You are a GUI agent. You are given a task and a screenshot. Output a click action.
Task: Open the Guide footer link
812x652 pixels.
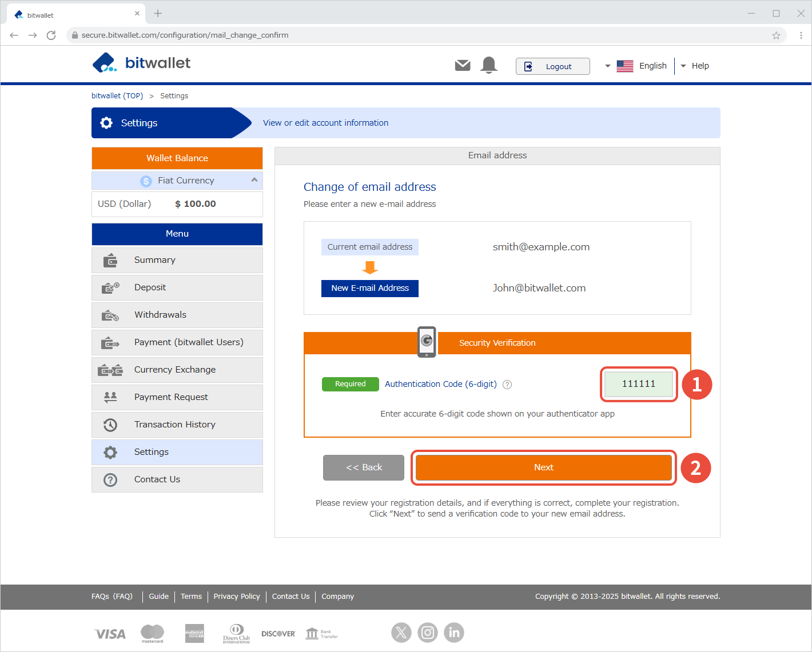[x=159, y=597]
